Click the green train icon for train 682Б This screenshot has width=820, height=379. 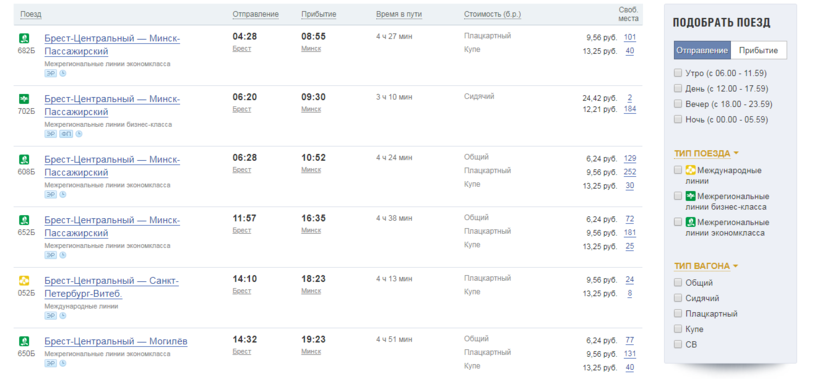[24, 38]
